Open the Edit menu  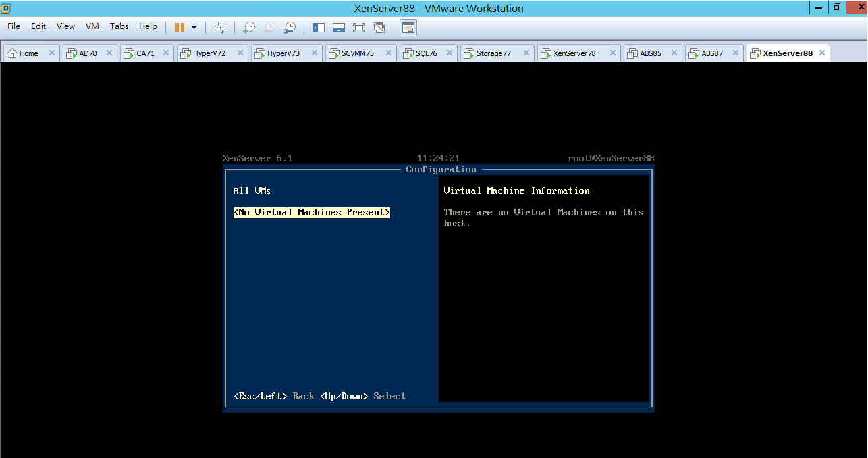(x=38, y=26)
